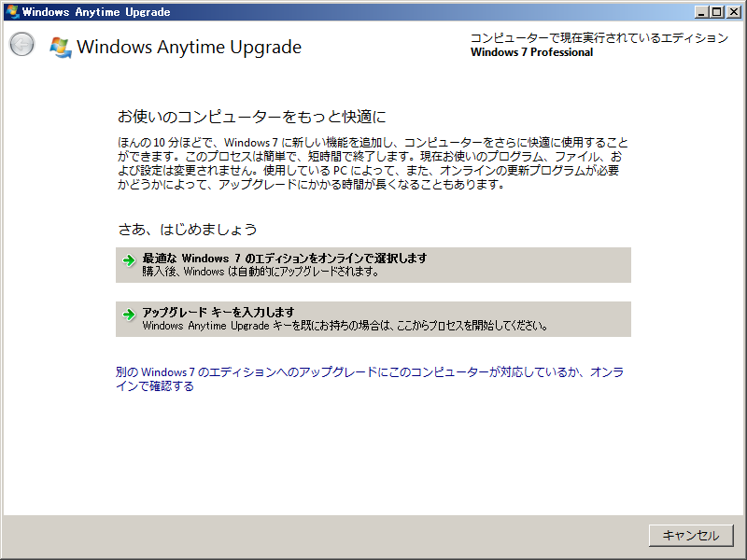Click green arrow beside online edition option
This screenshot has width=747, height=560.
click(x=129, y=259)
